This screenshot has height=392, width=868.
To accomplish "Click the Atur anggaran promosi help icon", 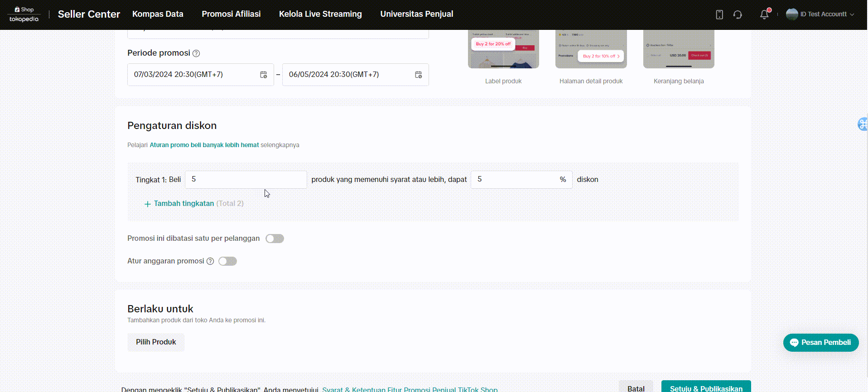I will click(210, 261).
